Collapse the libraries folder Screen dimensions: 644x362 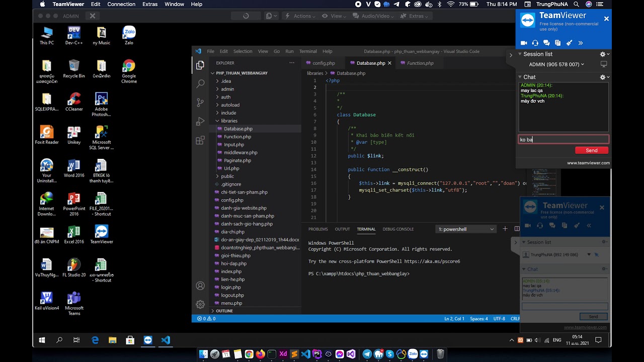(229, 121)
